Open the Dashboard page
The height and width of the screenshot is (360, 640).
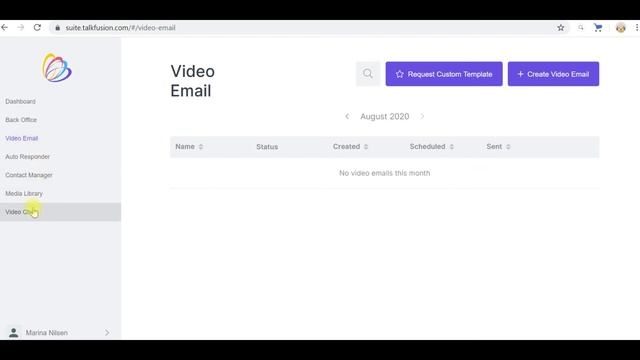click(20, 101)
